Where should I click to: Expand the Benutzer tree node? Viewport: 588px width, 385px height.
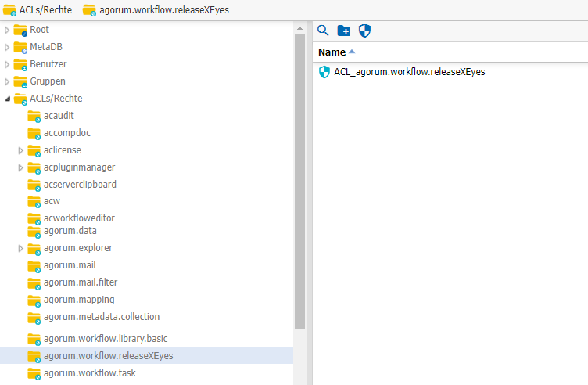[x=7, y=64]
